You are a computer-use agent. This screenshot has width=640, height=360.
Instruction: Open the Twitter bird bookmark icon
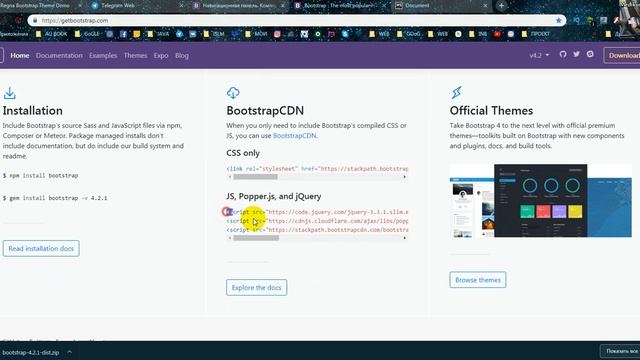[180, 34]
